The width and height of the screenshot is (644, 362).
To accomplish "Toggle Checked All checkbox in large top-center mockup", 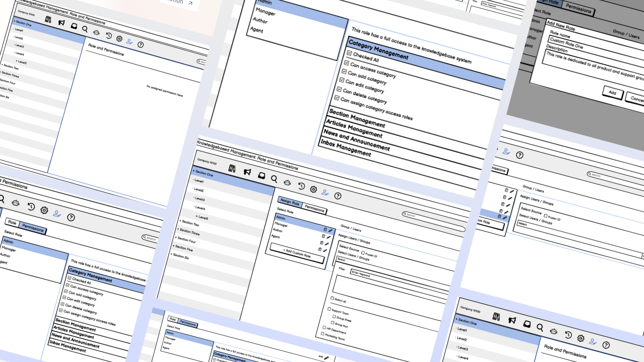I will click(x=349, y=53).
